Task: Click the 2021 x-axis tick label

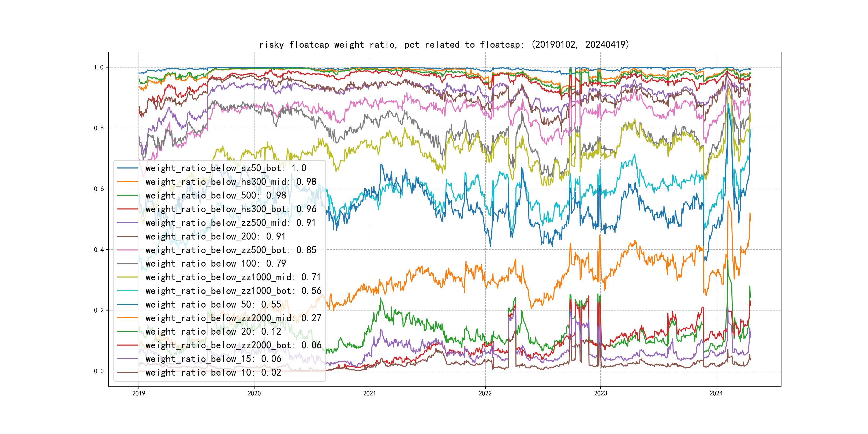Action: [x=370, y=393]
